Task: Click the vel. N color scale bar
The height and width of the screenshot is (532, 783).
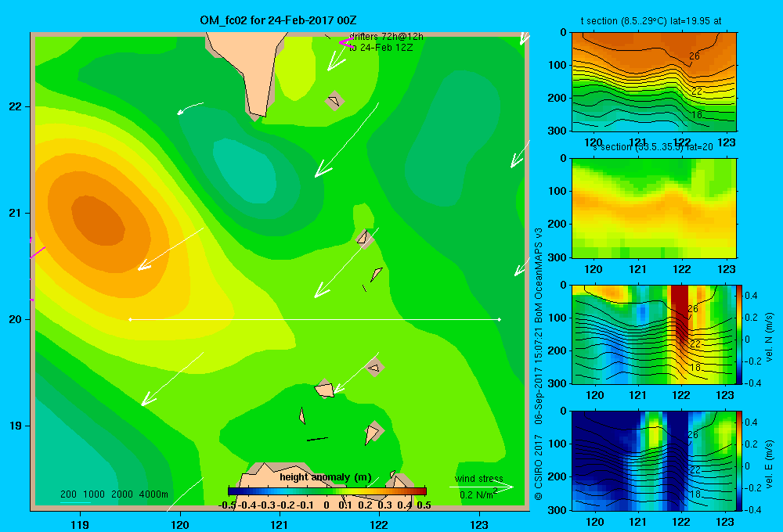Action: (740, 334)
